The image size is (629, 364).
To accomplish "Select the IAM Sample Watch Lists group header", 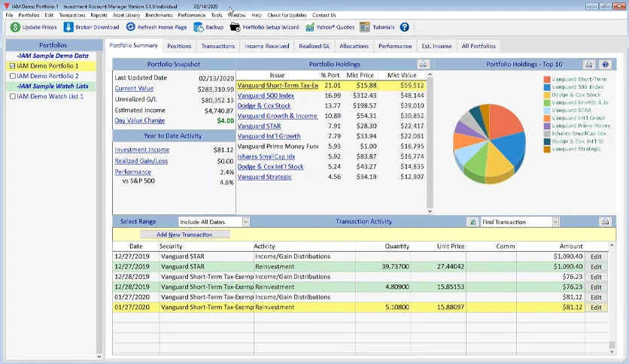I will pos(53,86).
